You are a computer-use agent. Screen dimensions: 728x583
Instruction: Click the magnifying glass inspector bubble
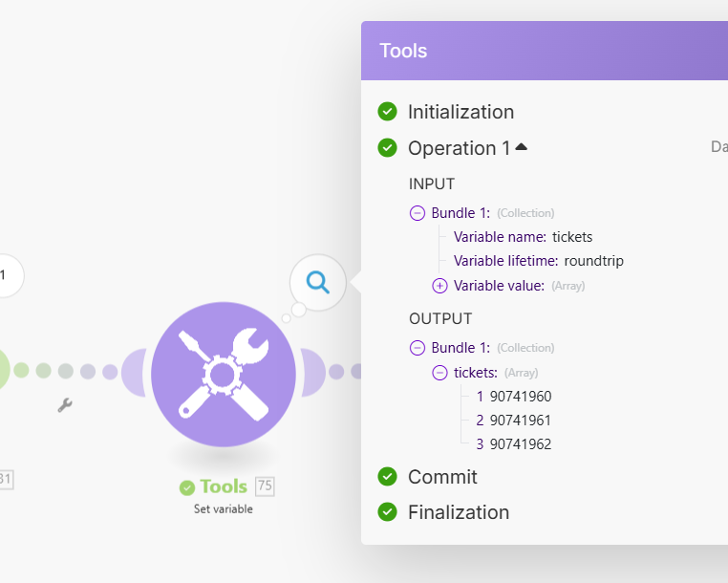pyautogui.click(x=318, y=282)
